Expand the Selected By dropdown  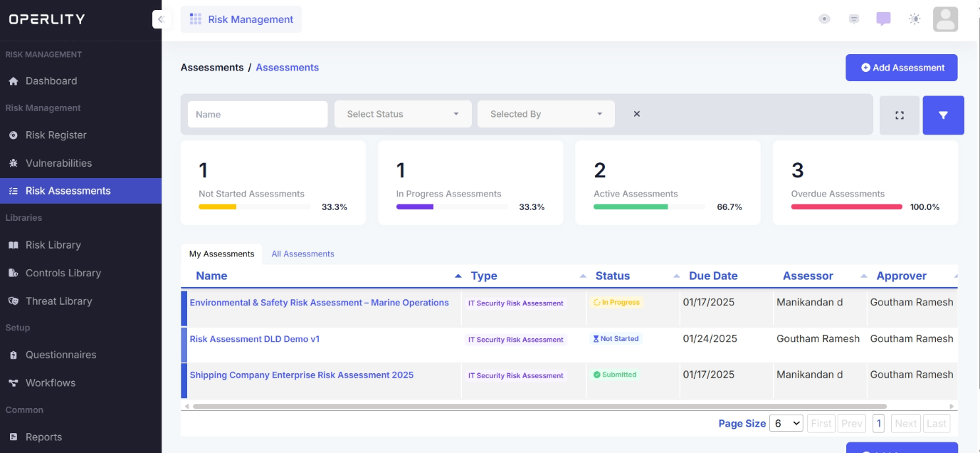coord(546,114)
